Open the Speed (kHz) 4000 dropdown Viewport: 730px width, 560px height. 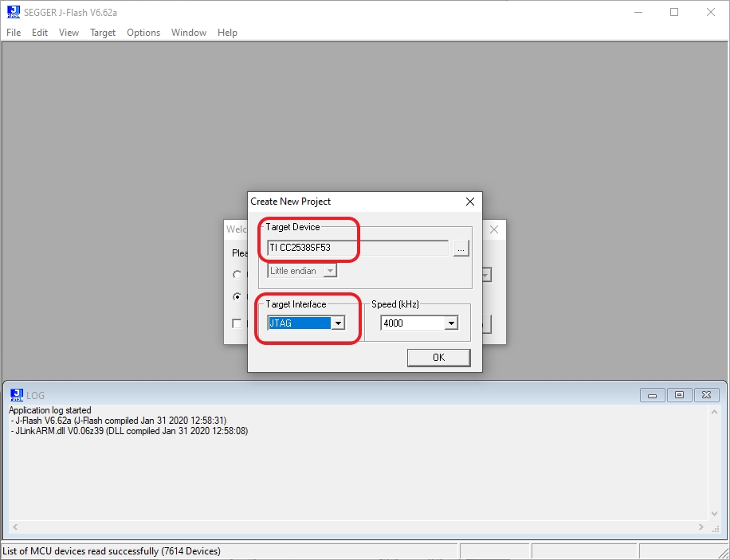(451, 323)
